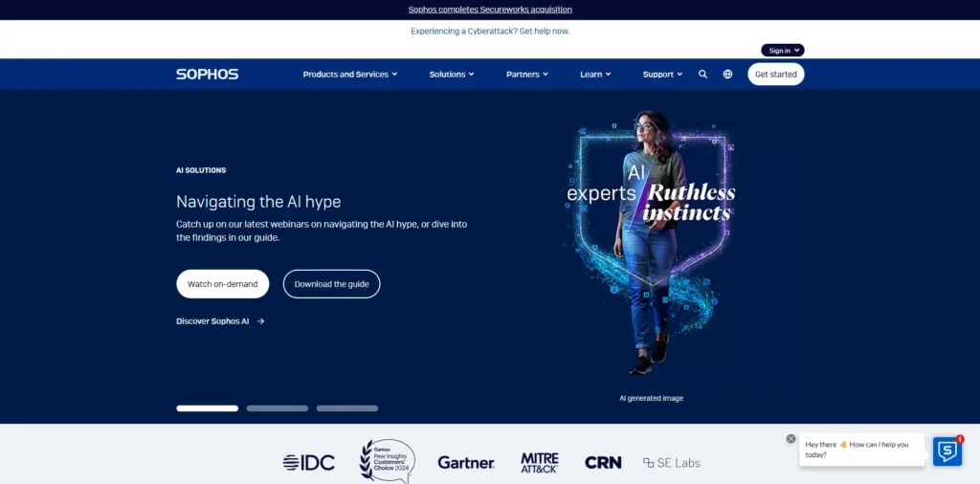The width and height of the screenshot is (980, 484).
Task: Expand the Partners menu
Action: [x=527, y=75]
